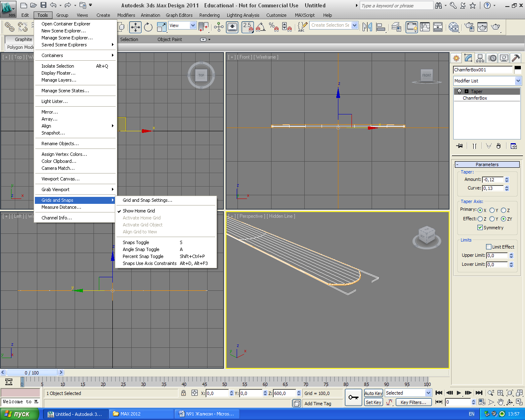Image resolution: width=525 pixels, height=420 pixels.
Task: Collapse the Parameters rollout
Action: pos(487,164)
